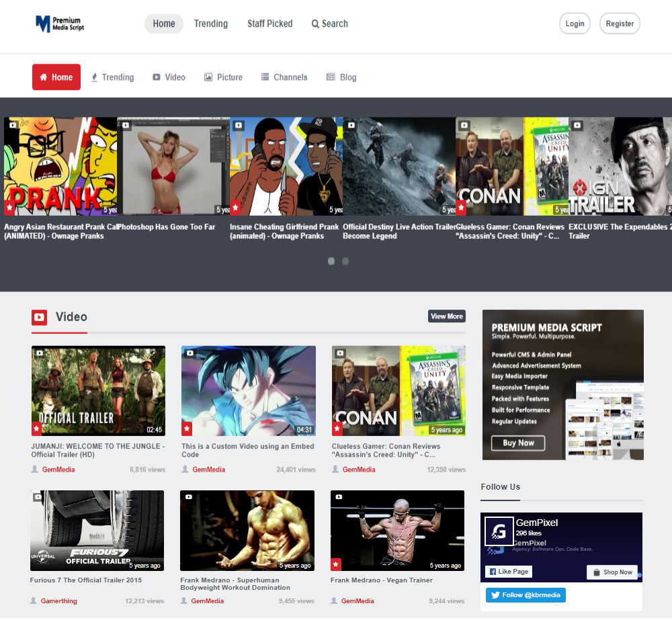Follow @kbrmedia on Twitter
Image resolution: width=672 pixels, height=620 pixels.
[x=526, y=595]
